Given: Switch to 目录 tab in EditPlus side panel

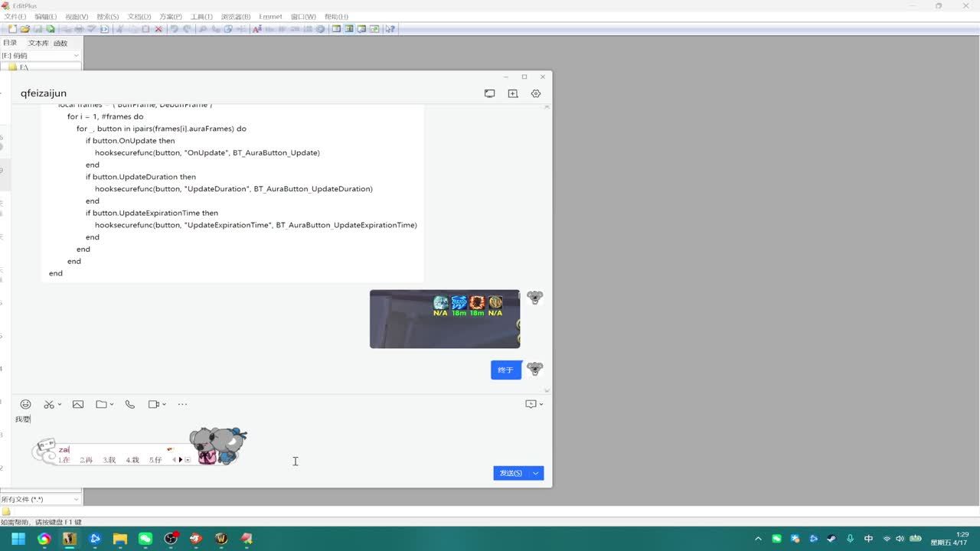Looking at the screenshot, I should coord(10,43).
